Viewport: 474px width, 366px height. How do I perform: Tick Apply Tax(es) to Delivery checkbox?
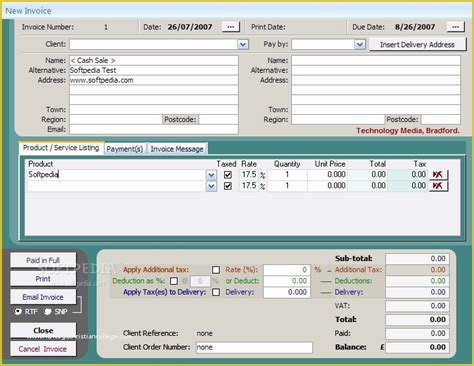(216, 292)
